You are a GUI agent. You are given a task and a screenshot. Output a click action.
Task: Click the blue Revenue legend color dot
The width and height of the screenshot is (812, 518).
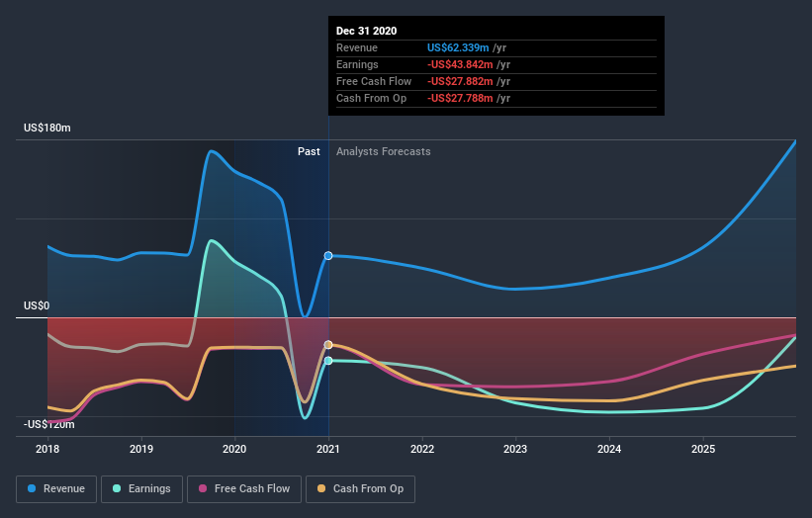pyautogui.click(x=32, y=488)
